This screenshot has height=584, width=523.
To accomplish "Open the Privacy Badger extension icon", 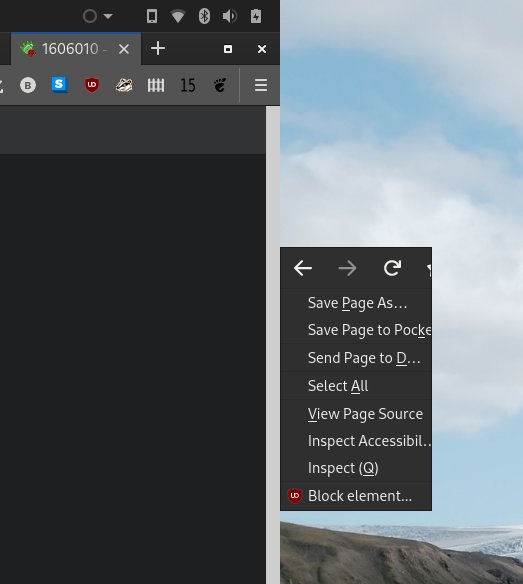I will click(124, 85).
